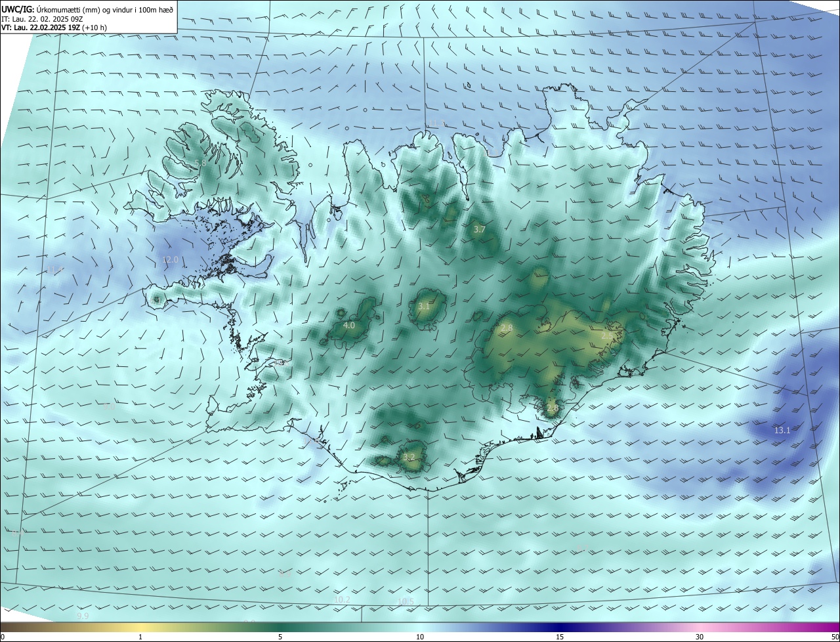The height and width of the screenshot is (642, 840).
Task: Click the '10' tick on the color scale
Action: click(x=420, y=637)
